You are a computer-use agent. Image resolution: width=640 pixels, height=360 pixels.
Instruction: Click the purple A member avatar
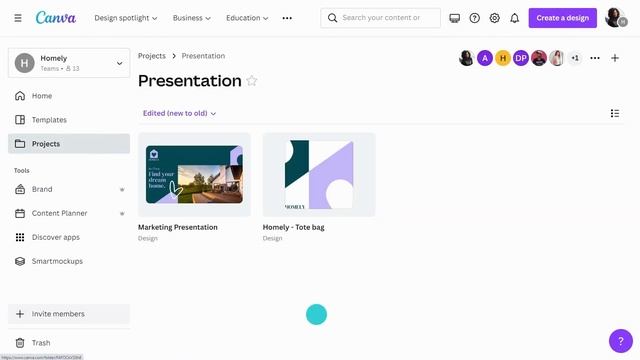click(x=485, y=58)
